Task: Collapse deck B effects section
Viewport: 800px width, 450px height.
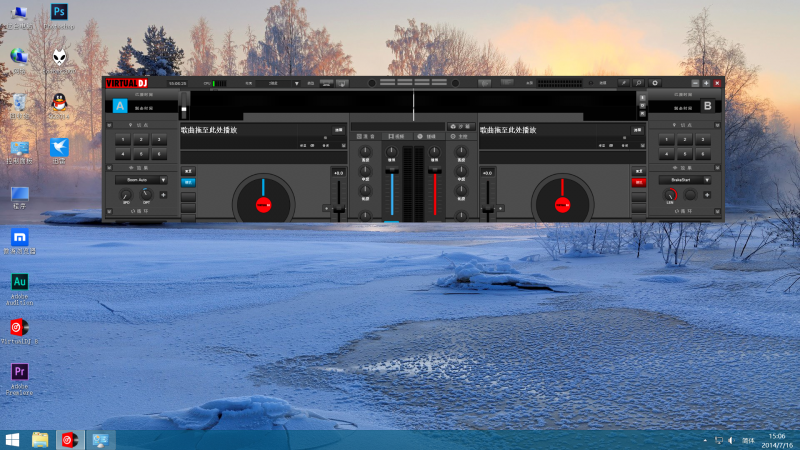Action: [717, 167]
